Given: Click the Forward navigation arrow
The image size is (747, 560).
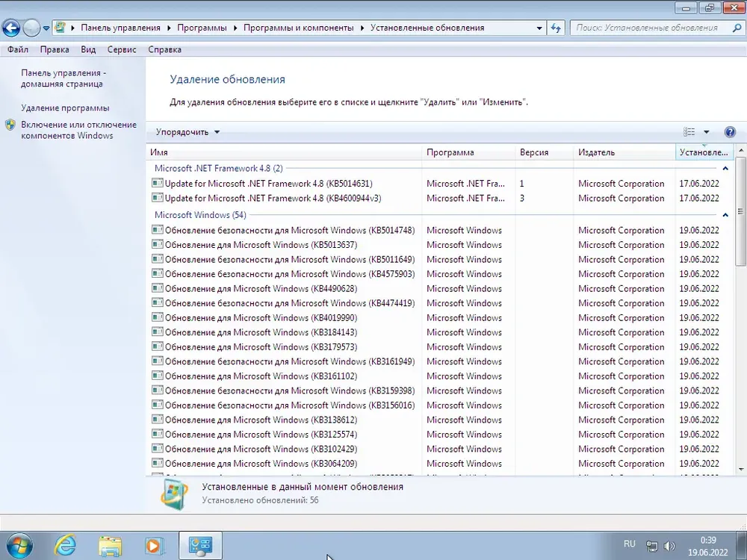Looking at the screenshot, I should coord(31,28).
